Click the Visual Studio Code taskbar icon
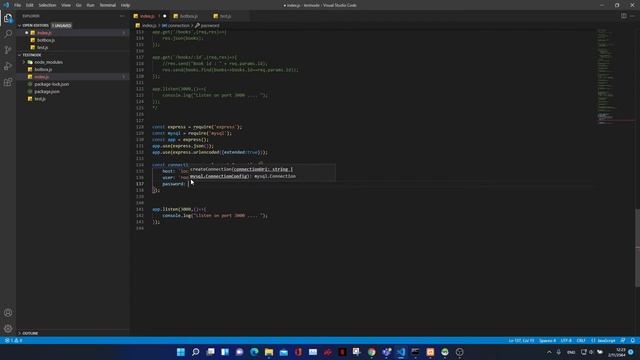The height and width of the screenshot is (360, 640). point(401,352)
